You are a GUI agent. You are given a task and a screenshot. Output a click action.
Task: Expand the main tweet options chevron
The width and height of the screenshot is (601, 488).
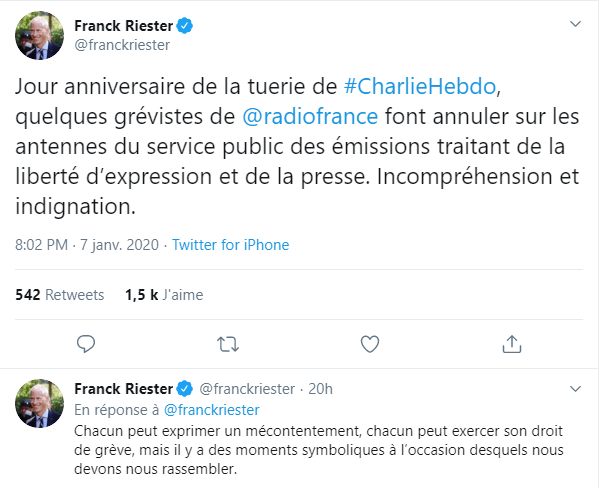pos(574,23)
